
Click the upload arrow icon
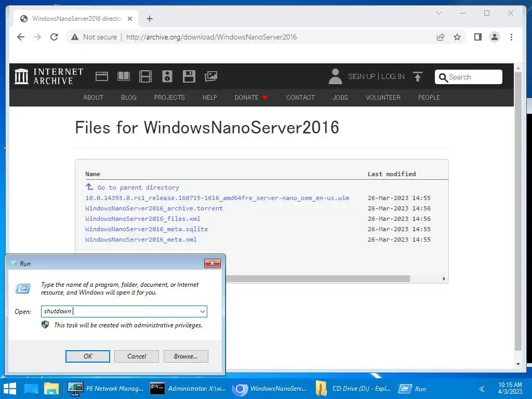point(418,76)
